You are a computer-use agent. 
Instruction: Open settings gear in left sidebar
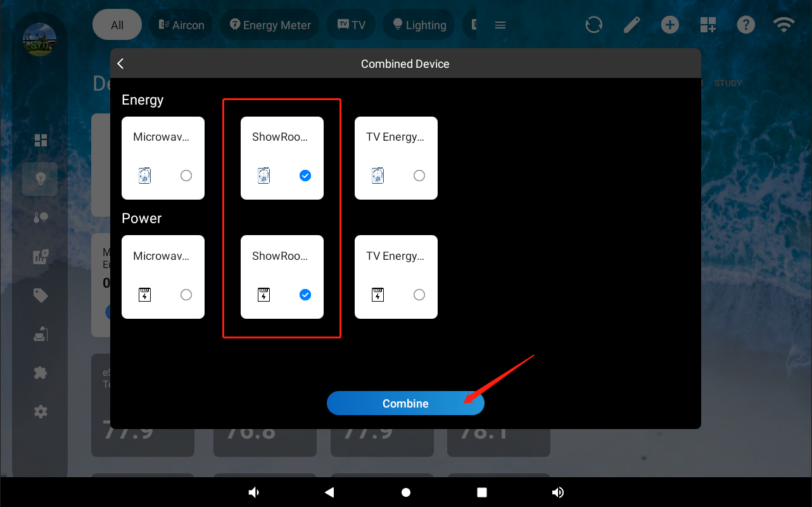(41, 412)
